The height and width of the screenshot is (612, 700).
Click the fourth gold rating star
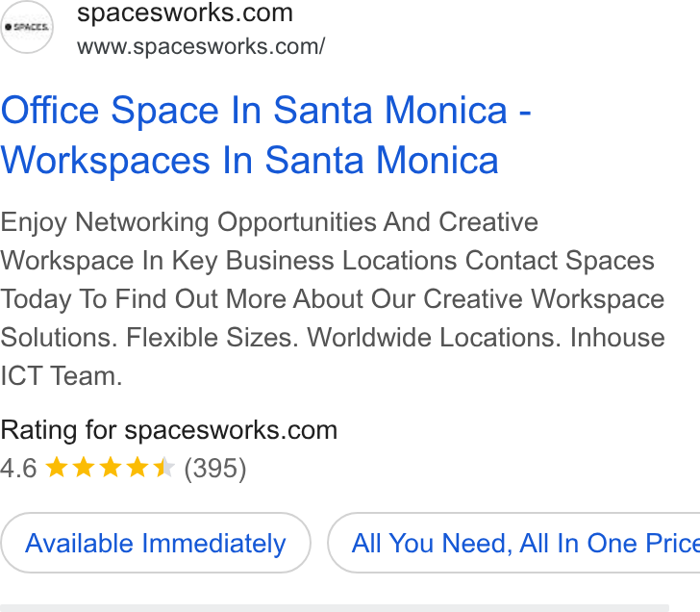pos(137,468)
